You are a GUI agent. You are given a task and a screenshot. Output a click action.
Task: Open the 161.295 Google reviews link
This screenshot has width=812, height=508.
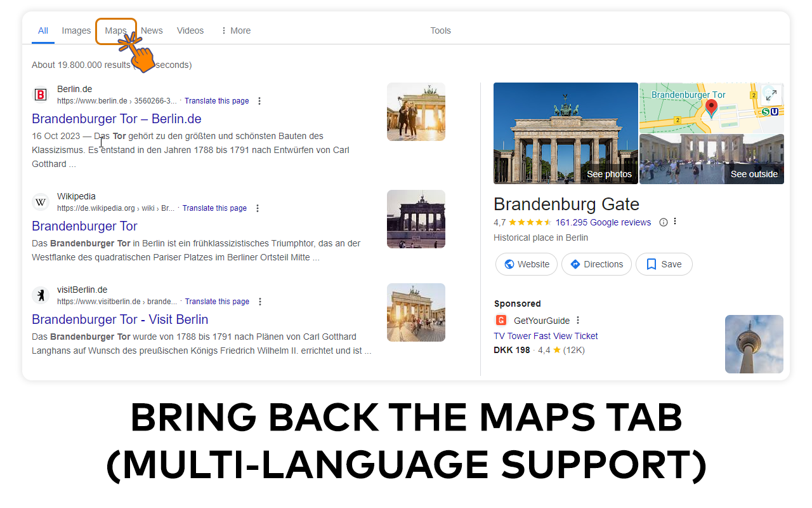(x=603, y=222)
